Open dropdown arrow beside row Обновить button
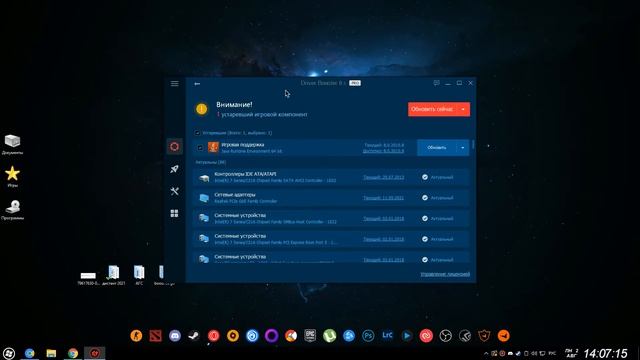The width and height of the screenshot is (640, 360). (462, 147)
